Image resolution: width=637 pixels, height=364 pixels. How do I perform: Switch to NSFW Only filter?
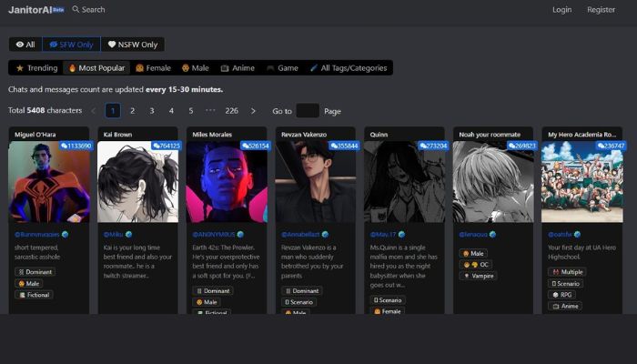pyautogui.click(x=133, y=44)
